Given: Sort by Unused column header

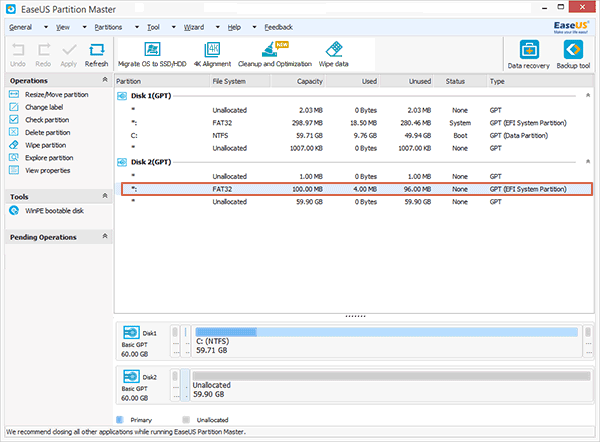Looking at the screenshot, I should coord(407,82).
